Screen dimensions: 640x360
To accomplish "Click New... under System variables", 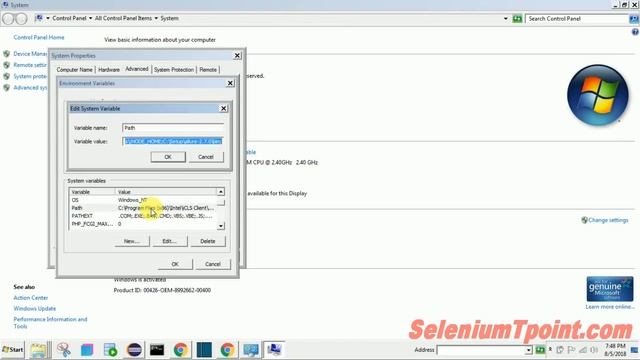I will [131, 241].
